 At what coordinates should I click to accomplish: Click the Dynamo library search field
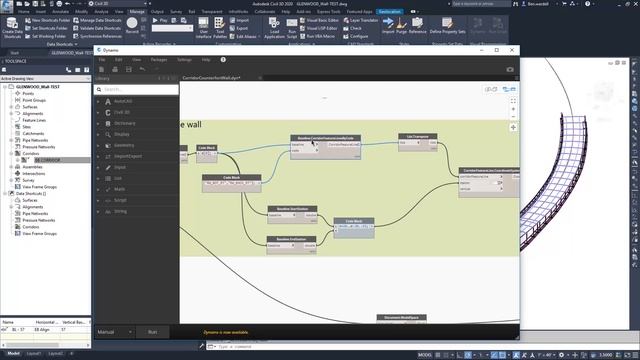coord(136,89)
